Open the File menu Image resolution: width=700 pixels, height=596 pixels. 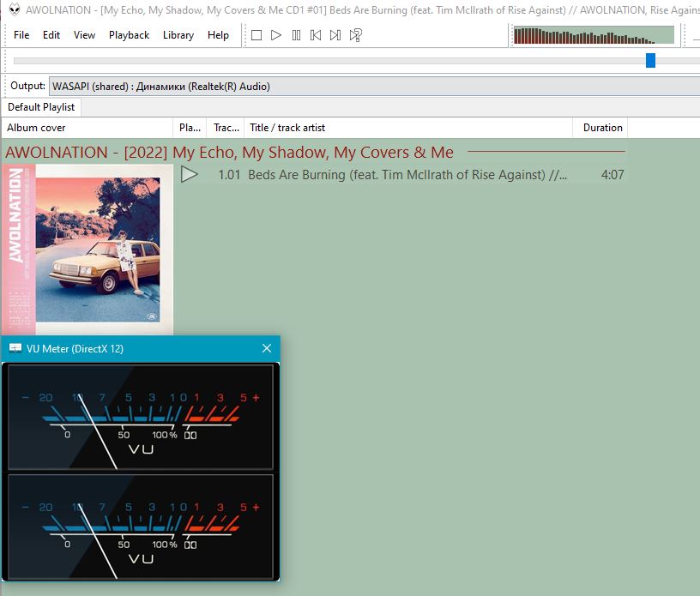click(x=21, y=35)
